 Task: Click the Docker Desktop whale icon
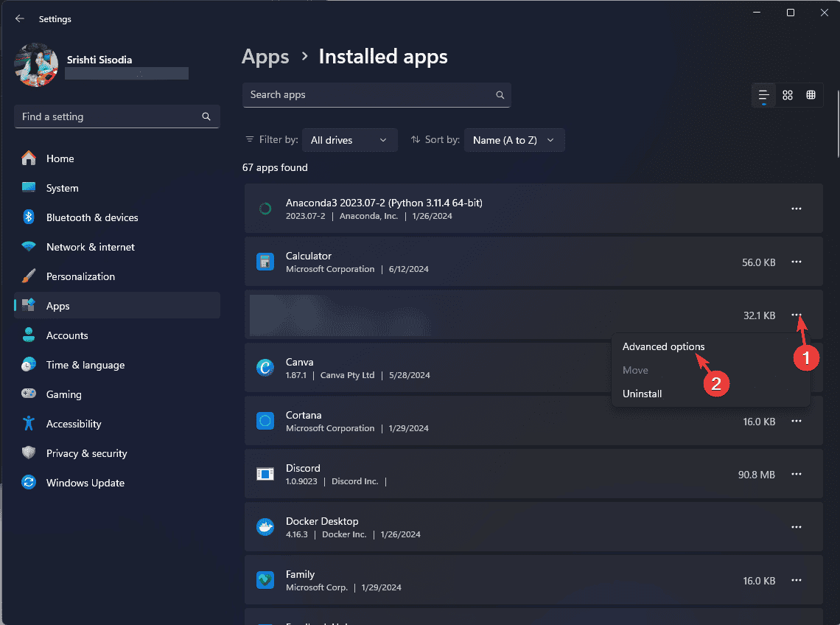265,527
